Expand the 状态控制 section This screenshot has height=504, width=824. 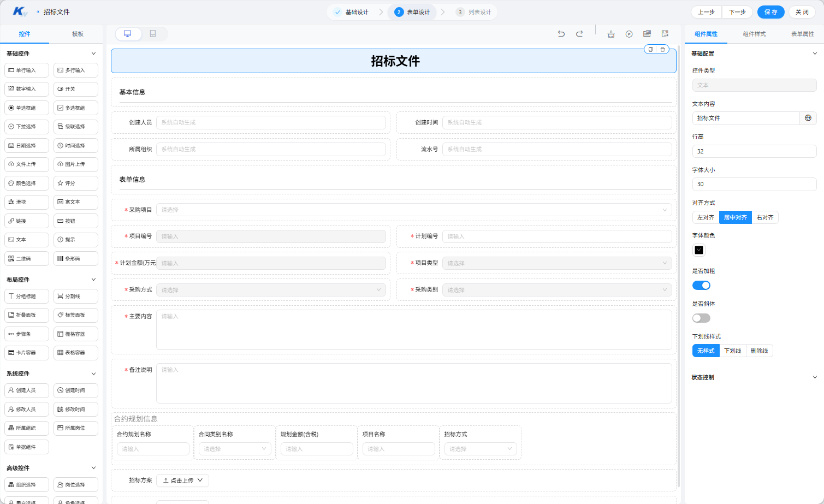pyautogui.click(x=815, y=377)
